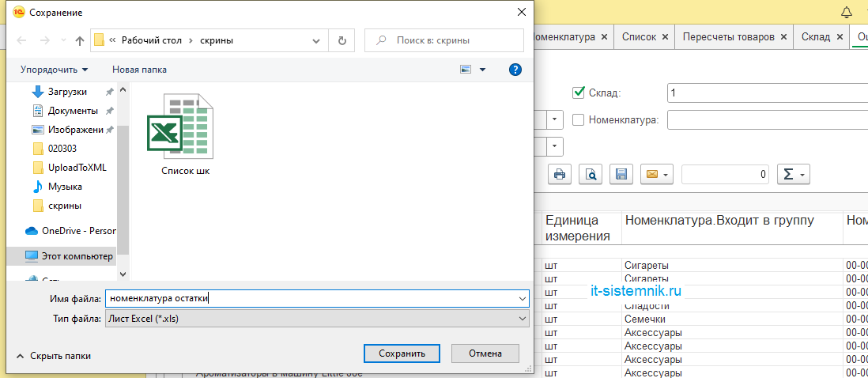Go up one folder level arrow
The height and width of the screenshot is (378, 868).
click(x=79, y=40)
